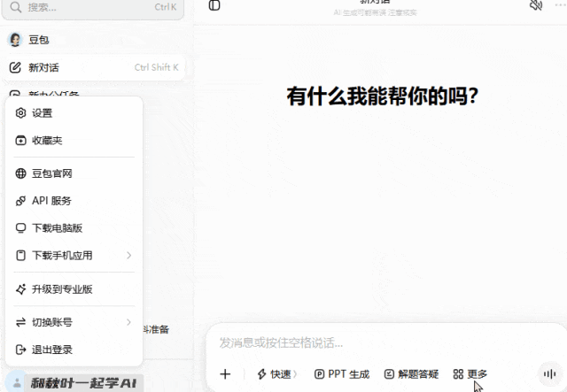Click the four-squares grid icon for 更多

458,374
